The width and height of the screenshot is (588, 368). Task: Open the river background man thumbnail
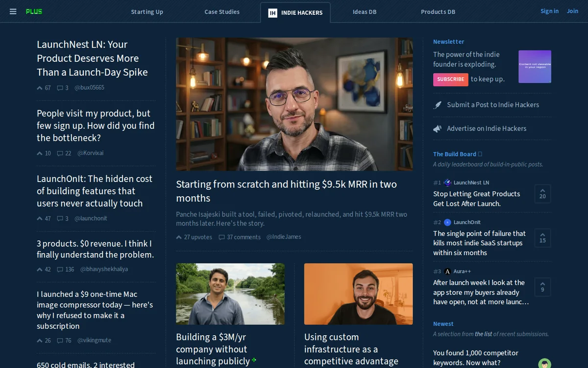tap(230, 294)
